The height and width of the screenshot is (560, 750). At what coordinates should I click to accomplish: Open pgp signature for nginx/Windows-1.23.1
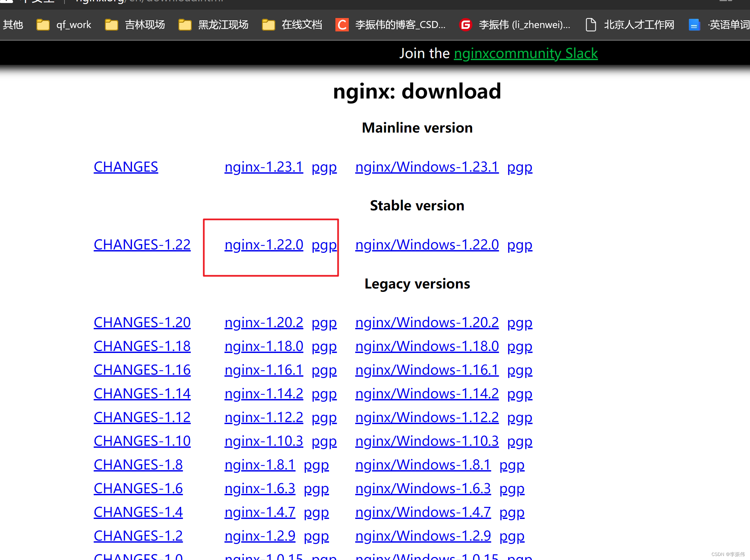(520, 168)
